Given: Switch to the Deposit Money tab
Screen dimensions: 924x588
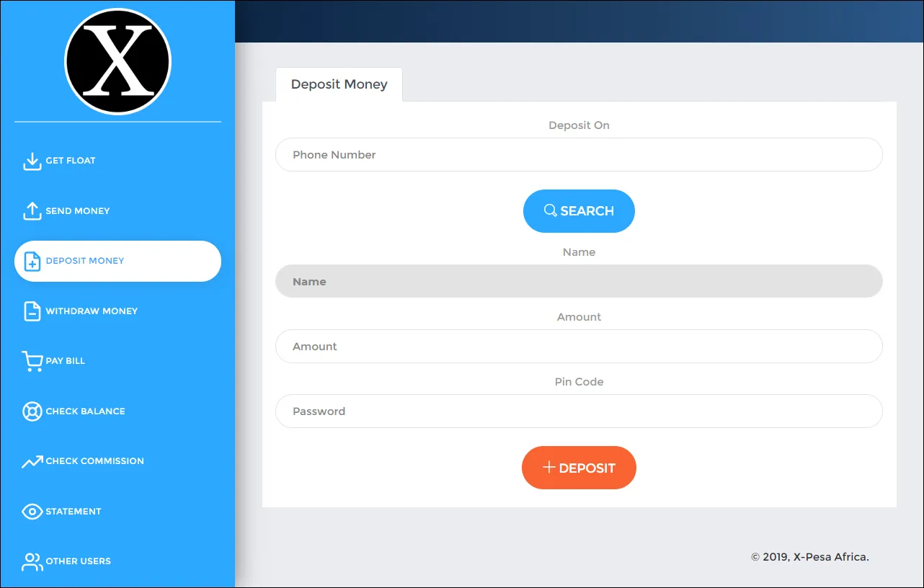Looking at the screenshot, I should tap(339, 84).
